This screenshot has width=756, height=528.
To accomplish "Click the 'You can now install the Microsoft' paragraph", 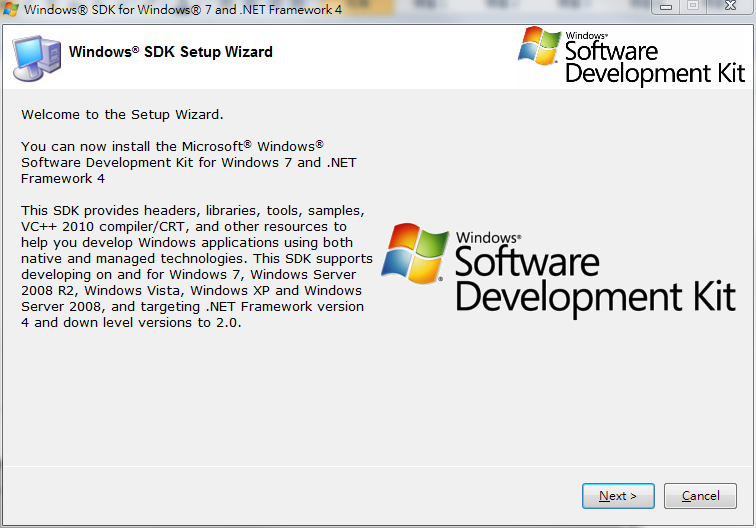I will click(x=189, y=162).
